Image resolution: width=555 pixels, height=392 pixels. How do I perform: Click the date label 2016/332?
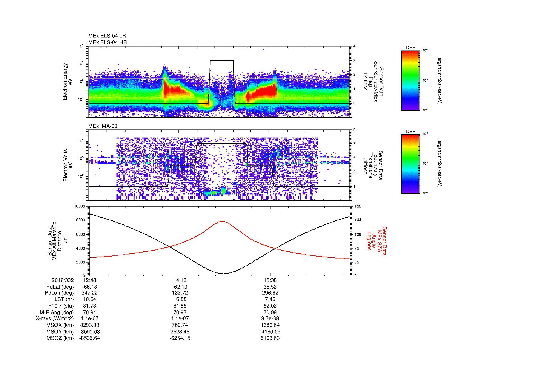coord(63,280)
